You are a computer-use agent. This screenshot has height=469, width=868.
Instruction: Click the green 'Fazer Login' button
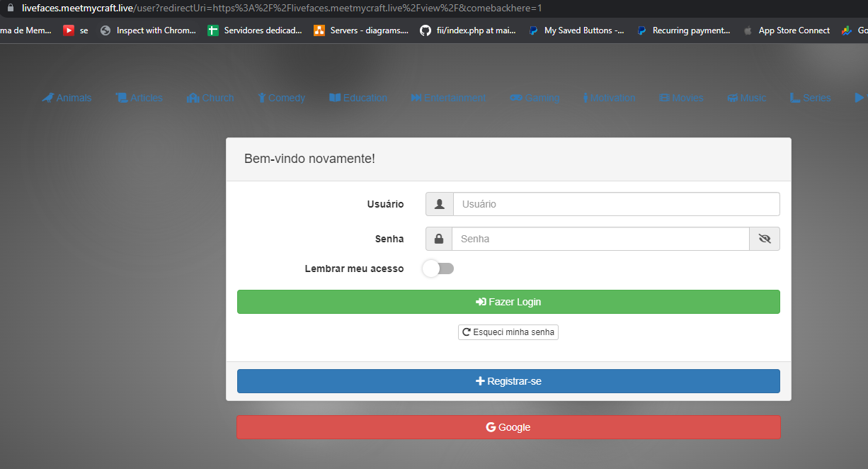508,302
